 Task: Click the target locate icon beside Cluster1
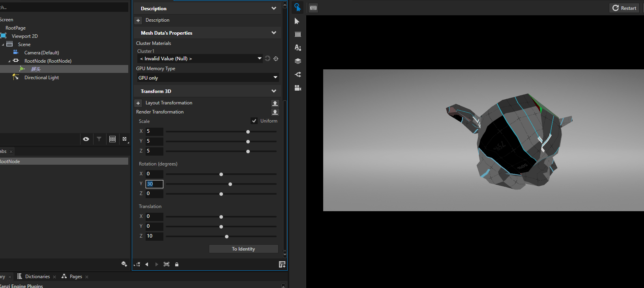click(276, 59)
